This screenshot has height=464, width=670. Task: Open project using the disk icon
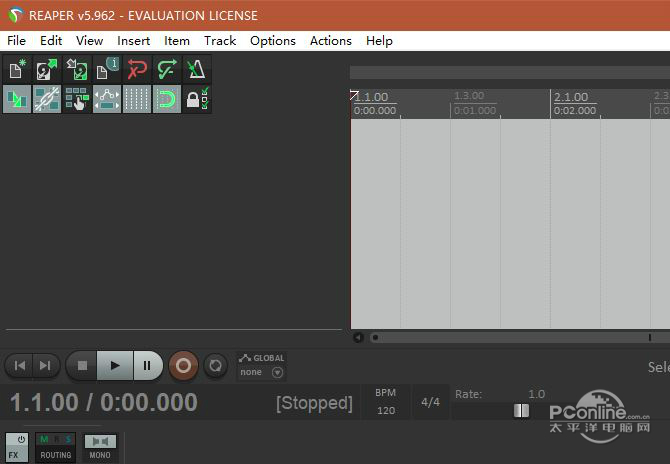click(47, 69)
